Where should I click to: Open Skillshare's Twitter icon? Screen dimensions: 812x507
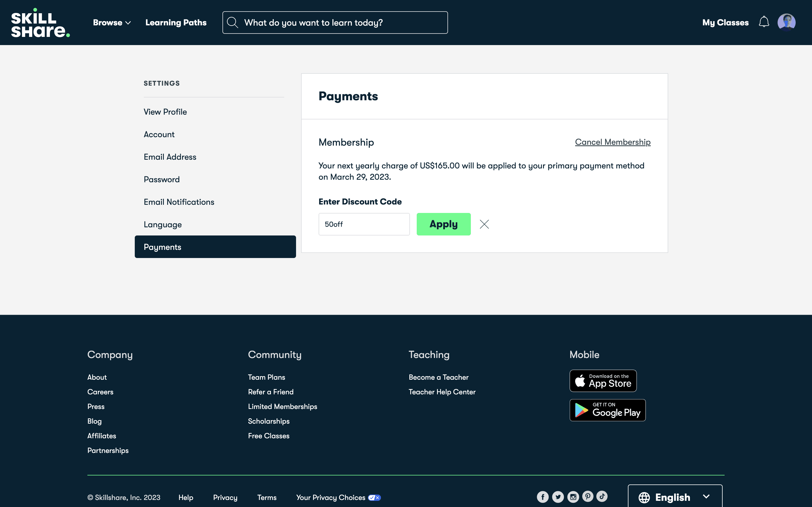point(558,497)
